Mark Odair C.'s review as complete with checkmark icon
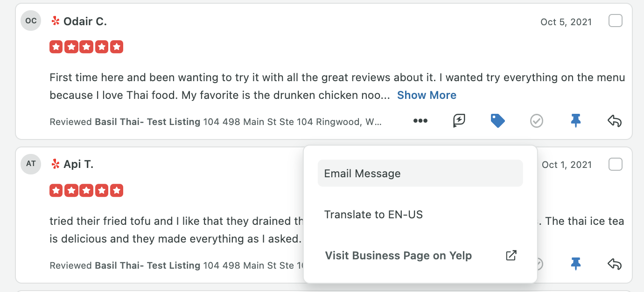644x292 pixels. (x=537, y=121)
